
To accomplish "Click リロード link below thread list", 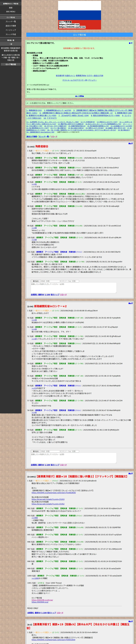I will click(x=54, y=137).
